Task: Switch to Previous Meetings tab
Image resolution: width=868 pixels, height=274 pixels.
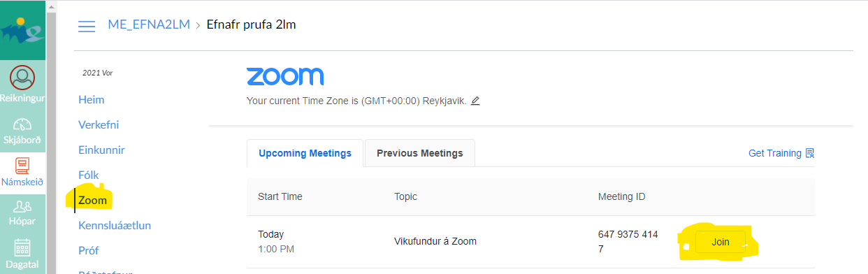Action: click(x=419, y=153)
